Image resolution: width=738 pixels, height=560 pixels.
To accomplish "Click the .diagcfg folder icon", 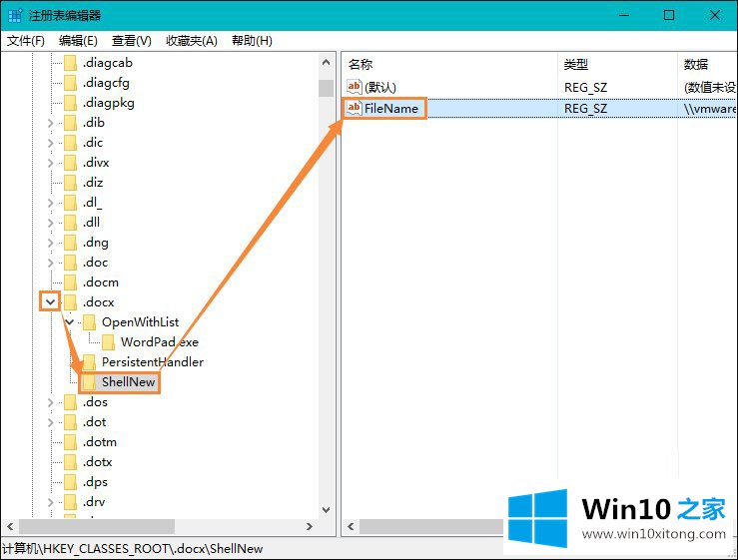I will pyautogui.click(x=71, y=83).
